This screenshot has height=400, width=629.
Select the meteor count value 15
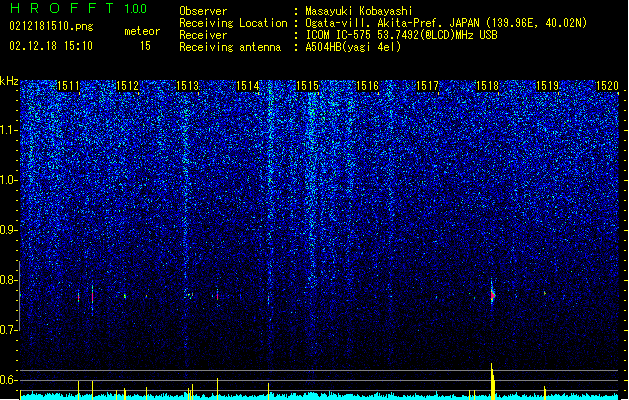145,46
